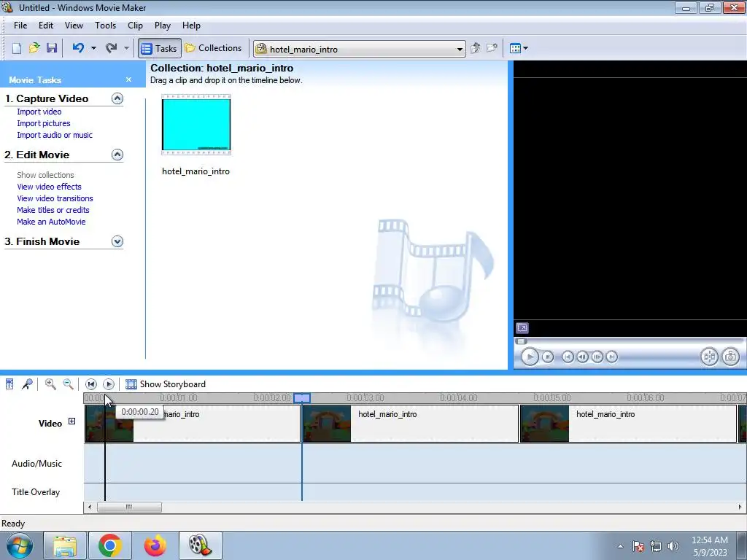Open the Undo history dropdown arrow
Image resolution: width=747 pixels, height=560 pixels.
tap(93, 48)
